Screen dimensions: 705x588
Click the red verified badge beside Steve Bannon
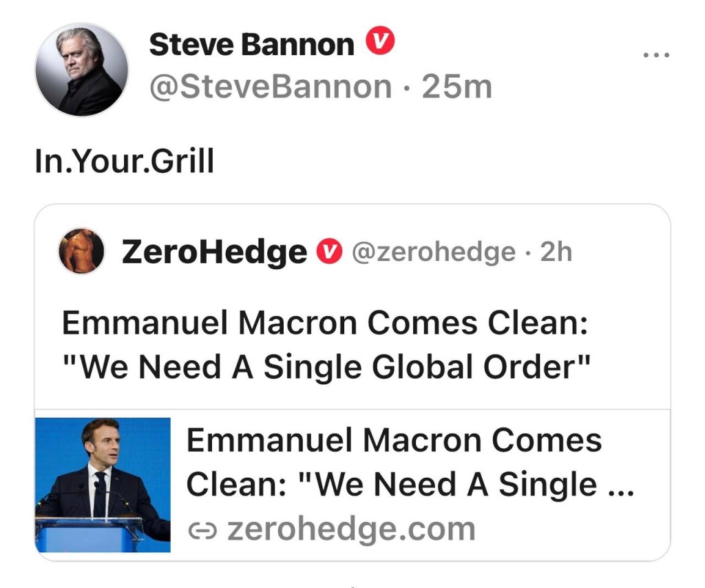379,44
